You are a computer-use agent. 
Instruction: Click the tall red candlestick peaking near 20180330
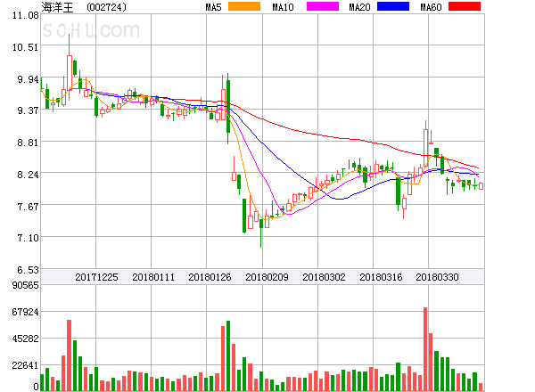point(425,143)
